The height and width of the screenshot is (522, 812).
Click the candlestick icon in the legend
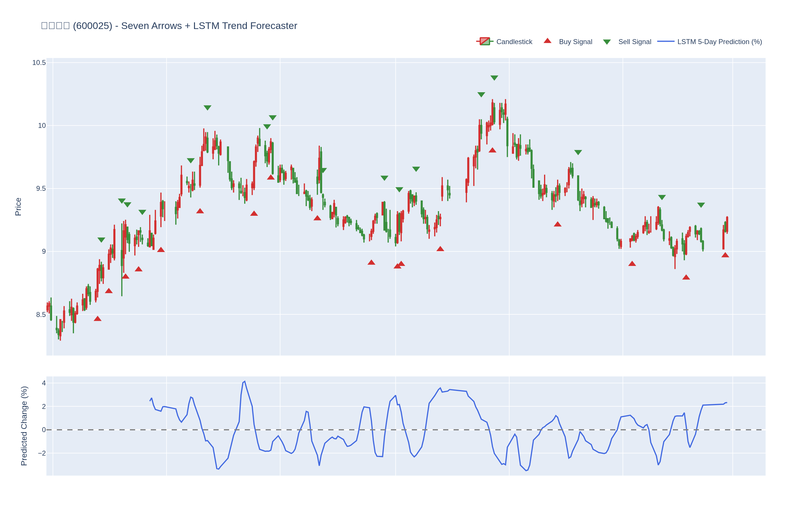coord(485,41)
